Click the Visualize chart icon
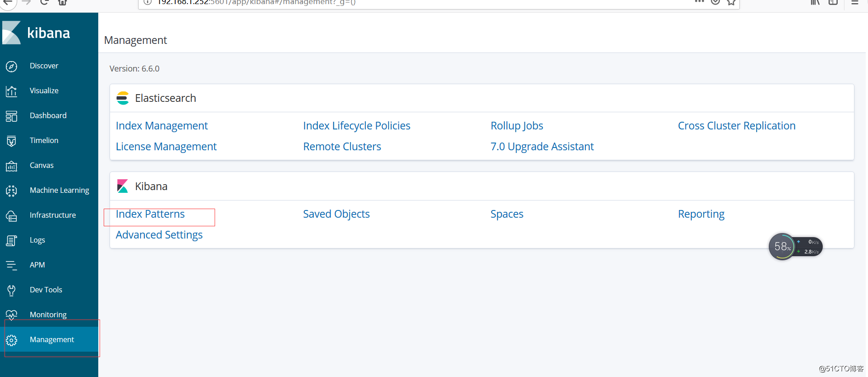Viewport: 868px width, 377px height. point(11,91)
